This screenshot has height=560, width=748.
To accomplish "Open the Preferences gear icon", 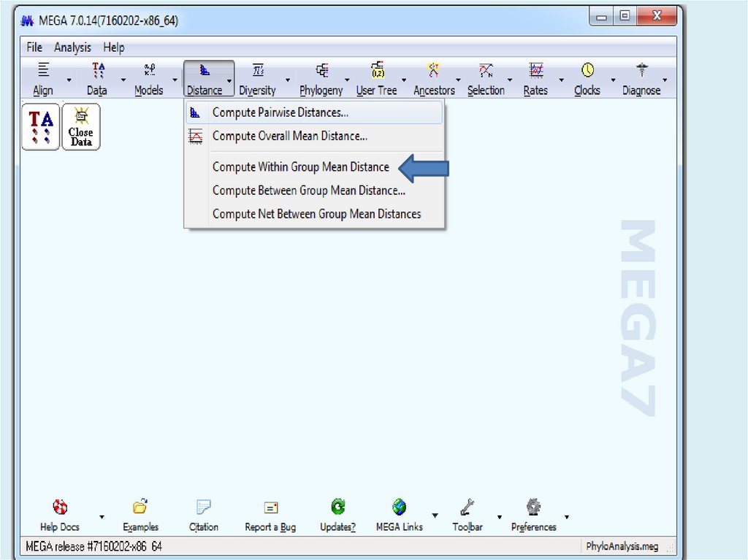I will (533, 507).
